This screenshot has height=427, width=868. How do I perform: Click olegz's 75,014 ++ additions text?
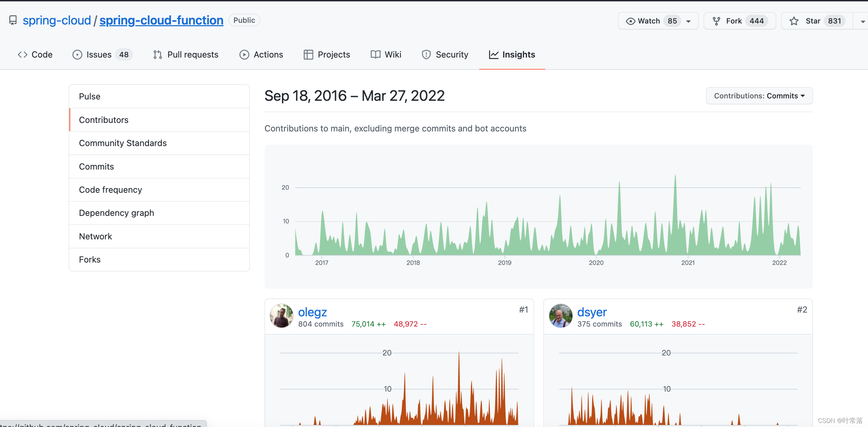coord(368,324)
